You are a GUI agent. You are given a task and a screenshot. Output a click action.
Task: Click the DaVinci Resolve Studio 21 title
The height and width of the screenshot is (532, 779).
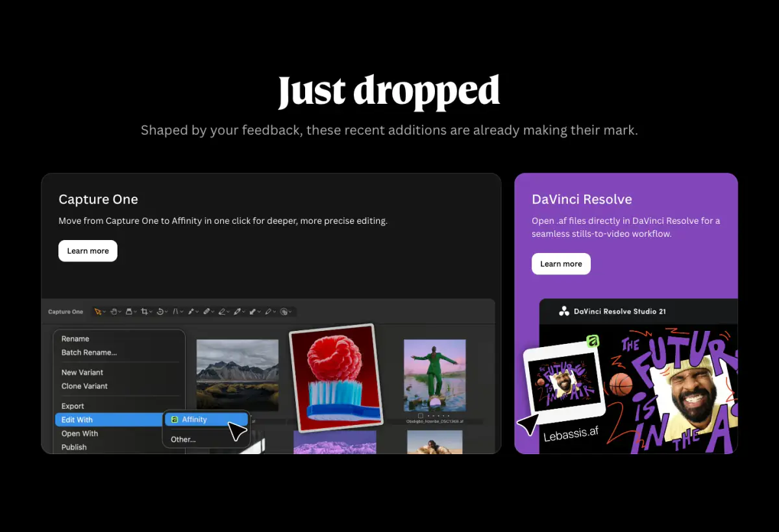pos(620,311)
